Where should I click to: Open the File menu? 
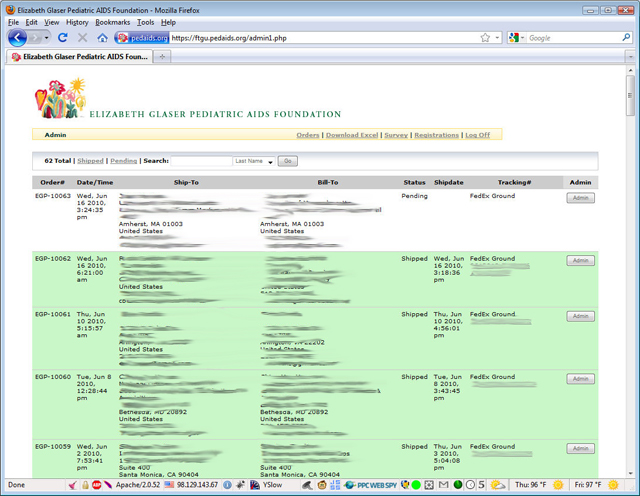(13, 22)
